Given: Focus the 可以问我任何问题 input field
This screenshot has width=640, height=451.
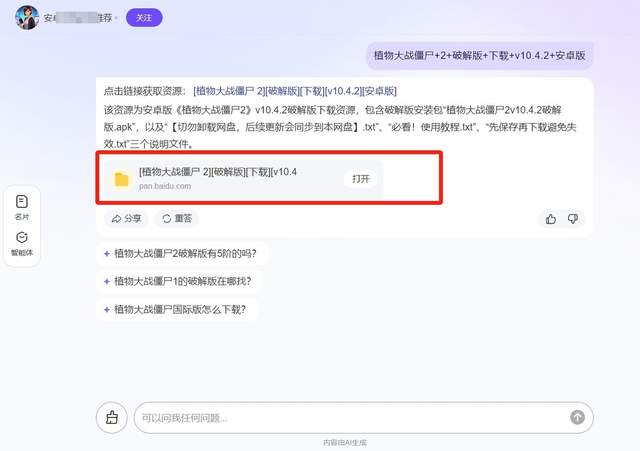Looking at the screenshot, I should (x=363, y=418).
